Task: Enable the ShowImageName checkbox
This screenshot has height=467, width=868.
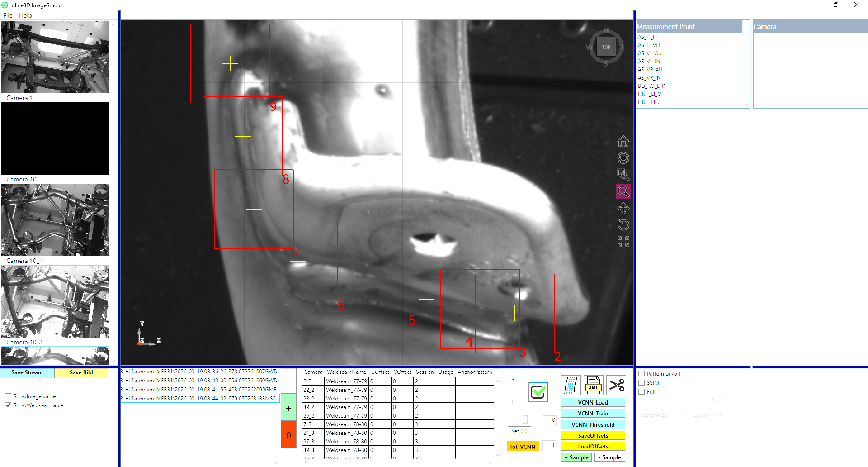Action: click(x=8, y=396)
